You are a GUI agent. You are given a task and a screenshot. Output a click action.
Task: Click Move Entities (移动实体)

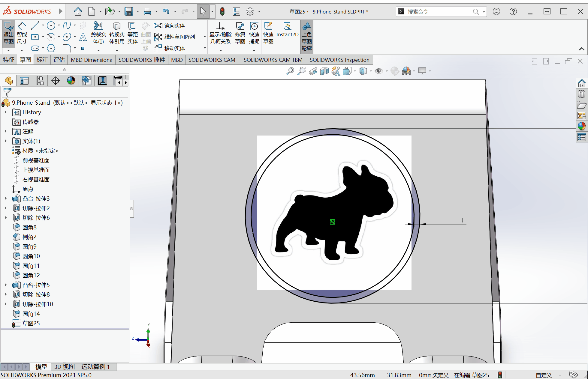coord(169,48)
